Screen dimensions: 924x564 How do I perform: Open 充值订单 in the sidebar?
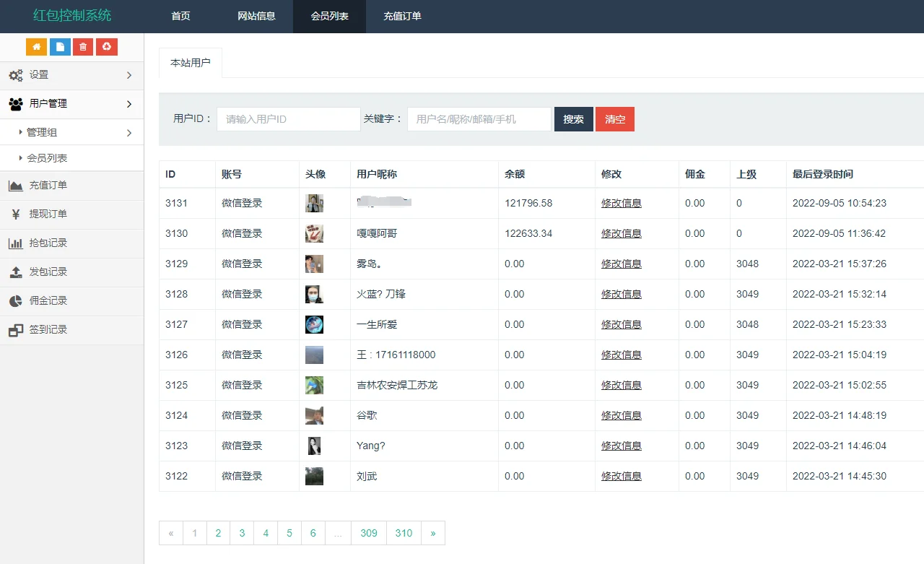[48, 186]
